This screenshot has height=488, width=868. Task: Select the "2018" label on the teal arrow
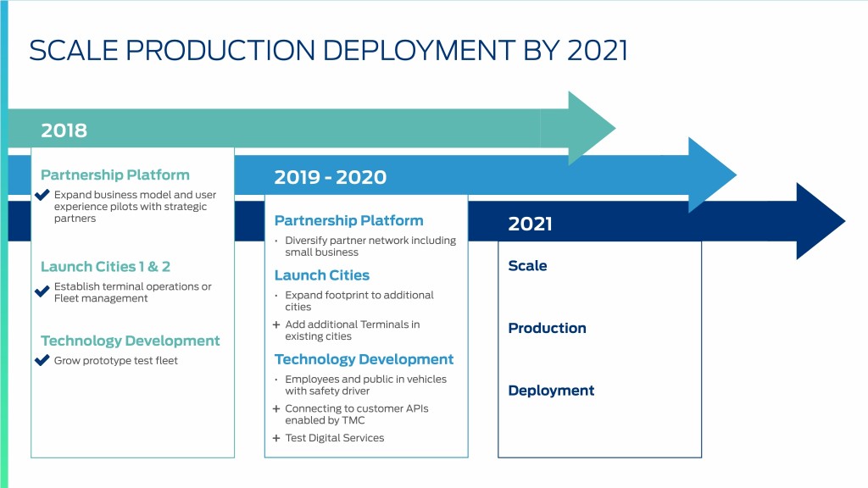[x=64, y=130]
